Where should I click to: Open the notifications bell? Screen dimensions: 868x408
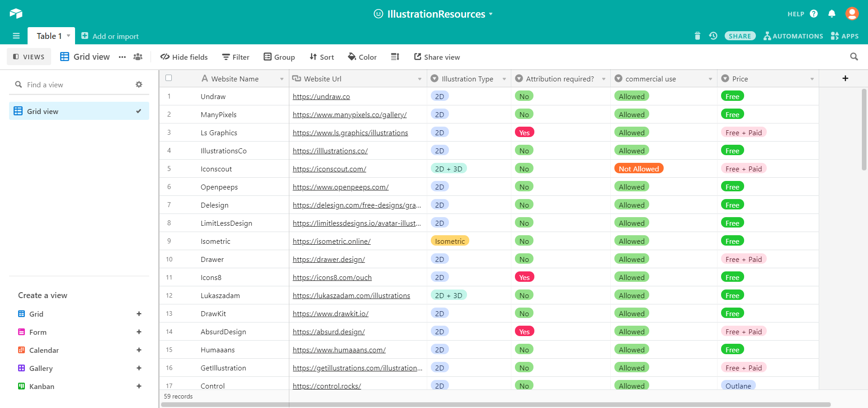coord(832,14)
